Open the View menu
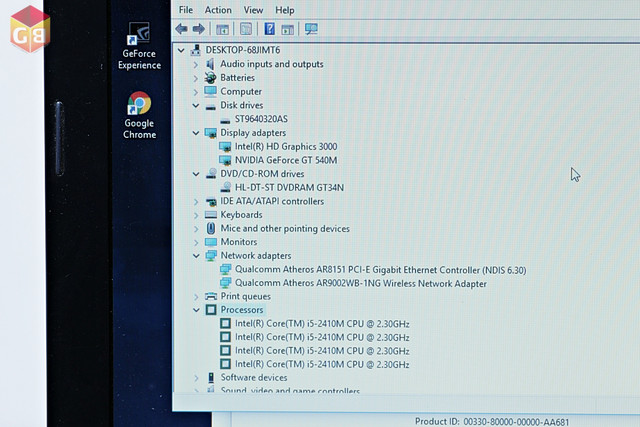640x427 pixels. 253,10
